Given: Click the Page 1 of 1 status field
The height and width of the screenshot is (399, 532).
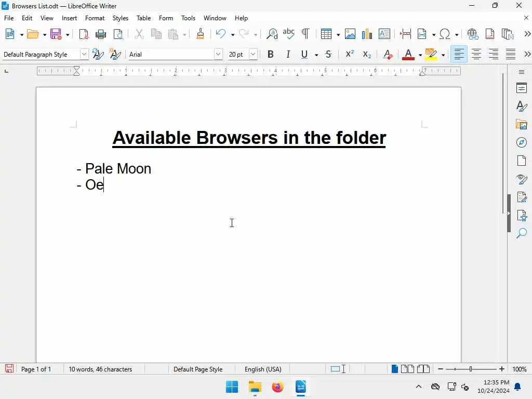Looking at the screenshot, I should (36, 369).
